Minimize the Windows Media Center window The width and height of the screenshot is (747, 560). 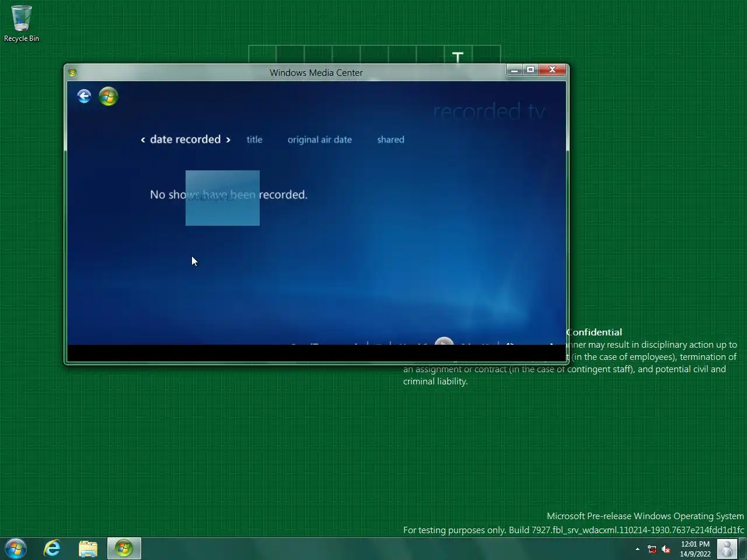(x=514, y=70)
